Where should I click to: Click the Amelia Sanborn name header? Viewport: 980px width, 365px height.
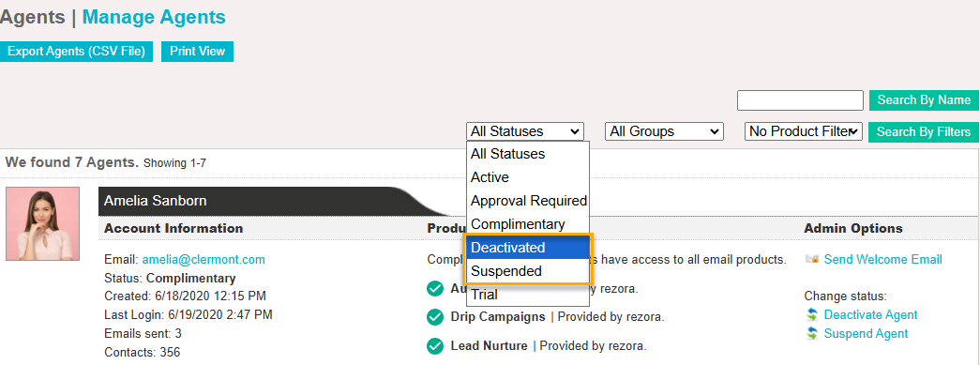155,201
